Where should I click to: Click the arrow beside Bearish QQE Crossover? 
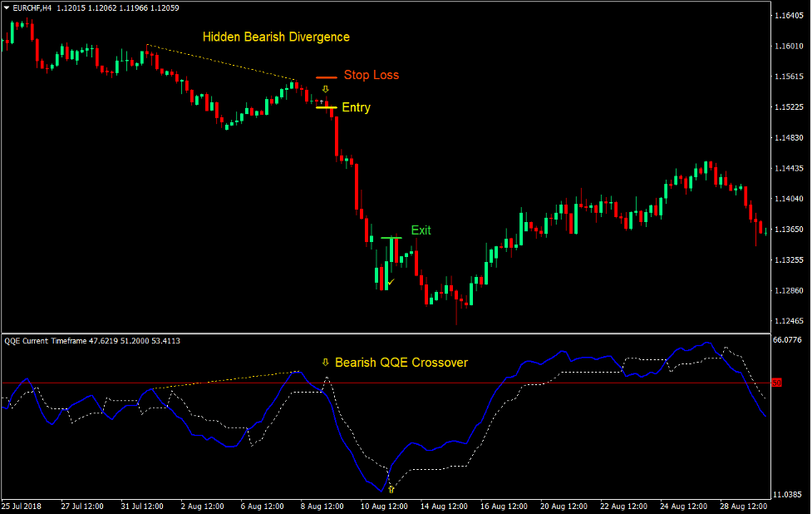tap(325, 362)
